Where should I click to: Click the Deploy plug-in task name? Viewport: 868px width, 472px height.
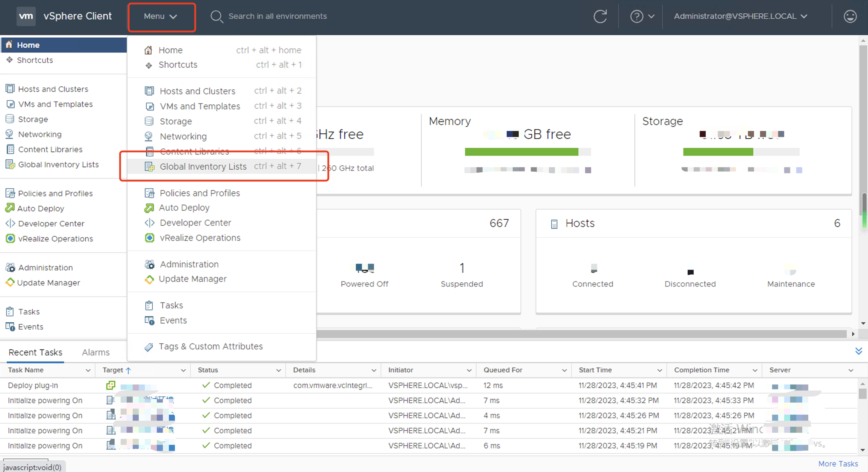click(33, 385)
